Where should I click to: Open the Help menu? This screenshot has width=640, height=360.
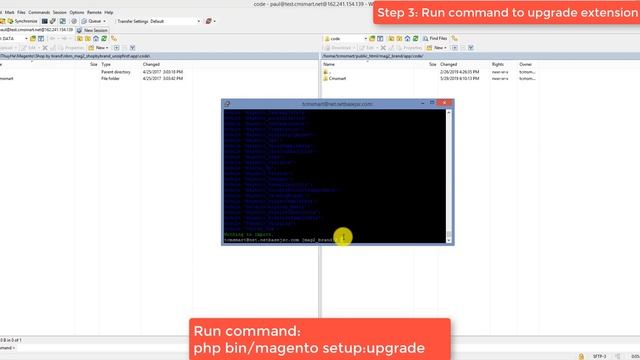[109, 13]
